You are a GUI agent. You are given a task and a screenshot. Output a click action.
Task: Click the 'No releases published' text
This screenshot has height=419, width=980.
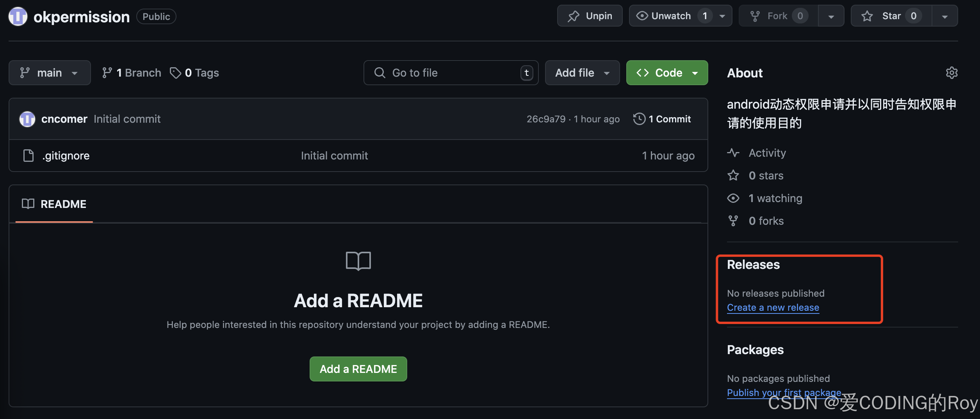776,293
